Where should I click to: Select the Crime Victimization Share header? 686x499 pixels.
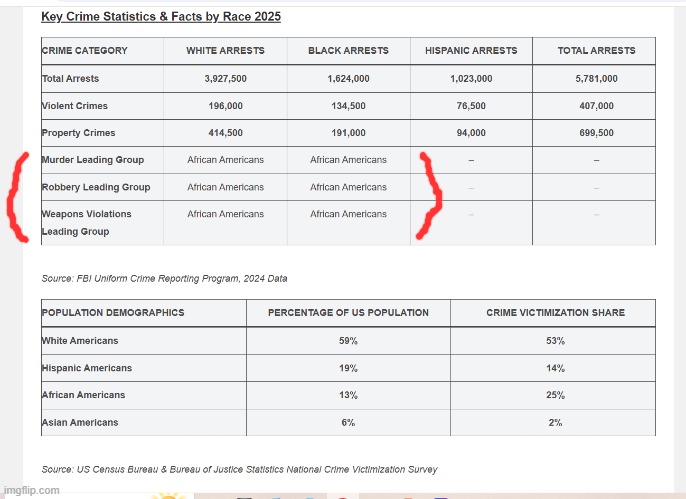pyautogui.click(x=553, y=313)
